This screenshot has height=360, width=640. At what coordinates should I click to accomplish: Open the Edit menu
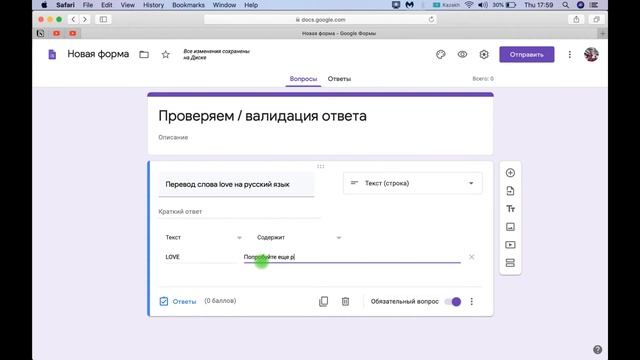107,5
